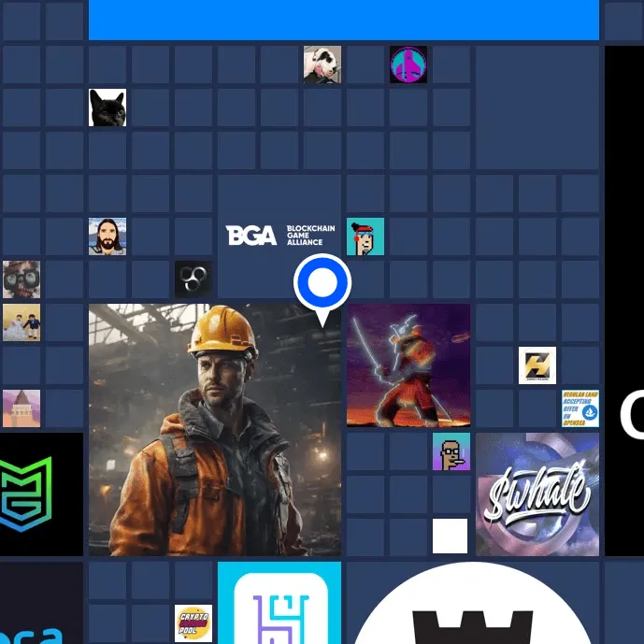Open the neon samurai artwork estate

pos(408,365)
